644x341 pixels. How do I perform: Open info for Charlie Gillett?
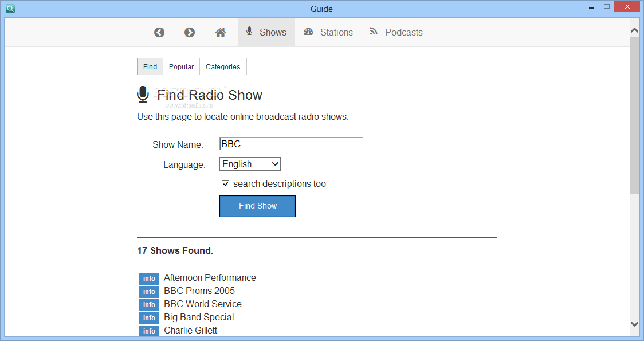(149, 331)
